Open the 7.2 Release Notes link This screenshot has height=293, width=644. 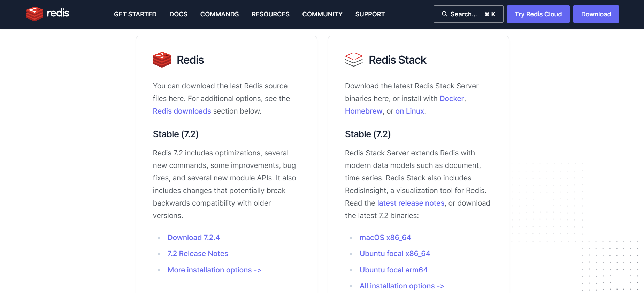pos(198,254)
